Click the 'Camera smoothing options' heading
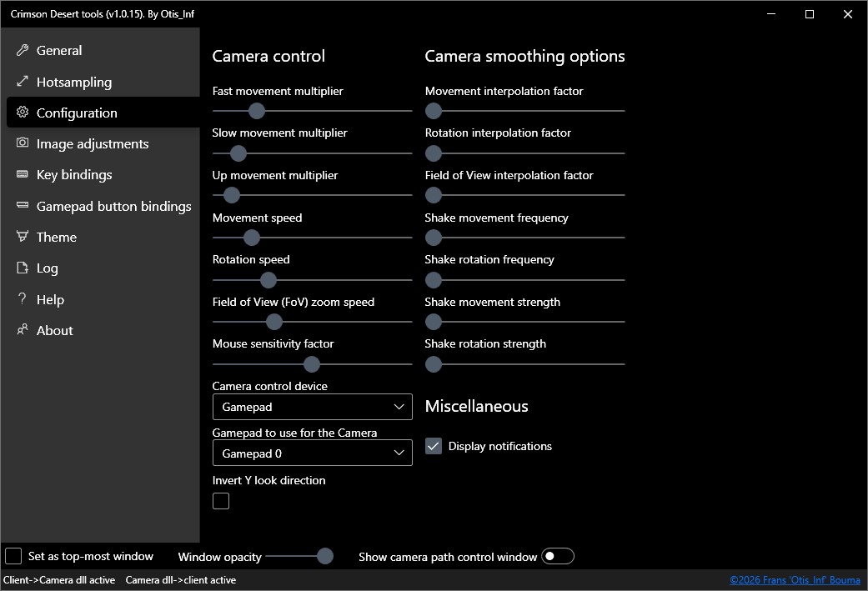Viewport: 868px width, 591px height. coord(524,56)
